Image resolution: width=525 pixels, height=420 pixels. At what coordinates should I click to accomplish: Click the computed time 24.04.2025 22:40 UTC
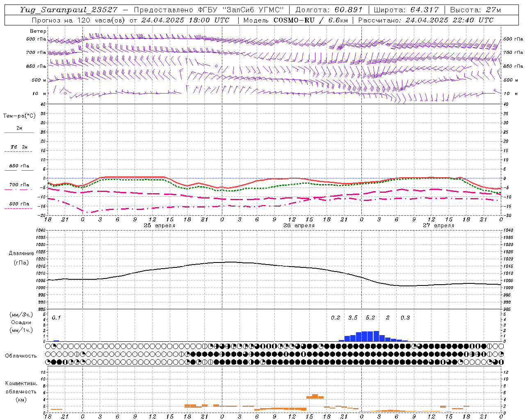point(450,20)
